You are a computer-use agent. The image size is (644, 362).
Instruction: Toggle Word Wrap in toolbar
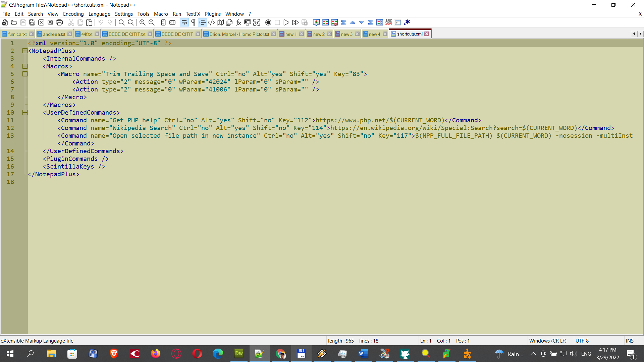pos(184,22)
